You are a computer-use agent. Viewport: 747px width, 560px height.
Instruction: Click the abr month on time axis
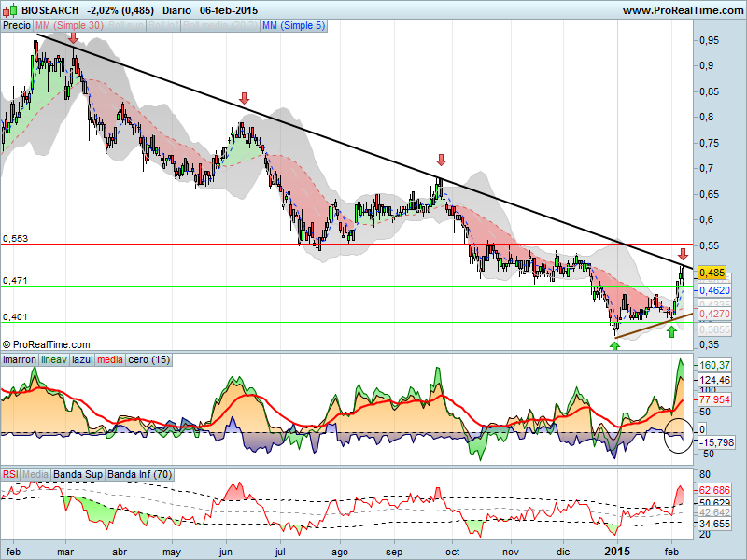tap(120, 552)
